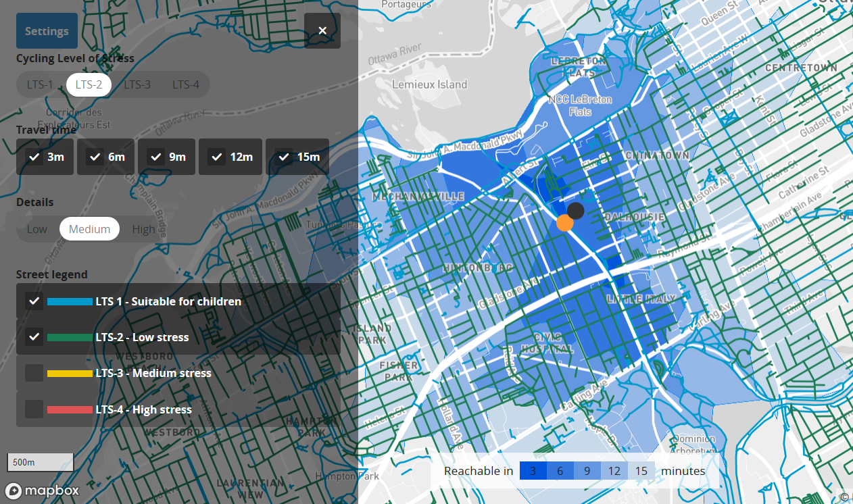Enable the LTS-3 Medium stress legend
Viewport: 853px width, 504px height.
pyautogui.click(x=34, y=373)
